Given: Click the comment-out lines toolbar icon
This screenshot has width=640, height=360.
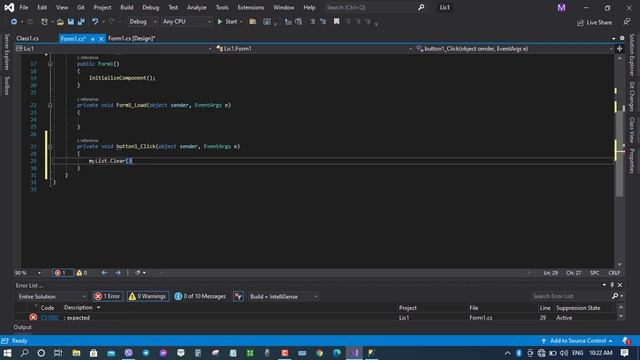Looking at the screenshot, I should click(313, 22).
